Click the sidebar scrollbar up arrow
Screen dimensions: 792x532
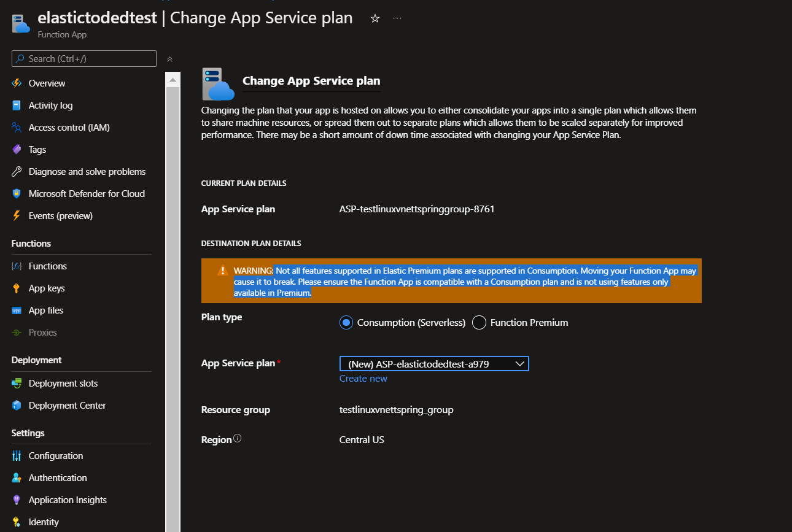click(x=173, y=80)
